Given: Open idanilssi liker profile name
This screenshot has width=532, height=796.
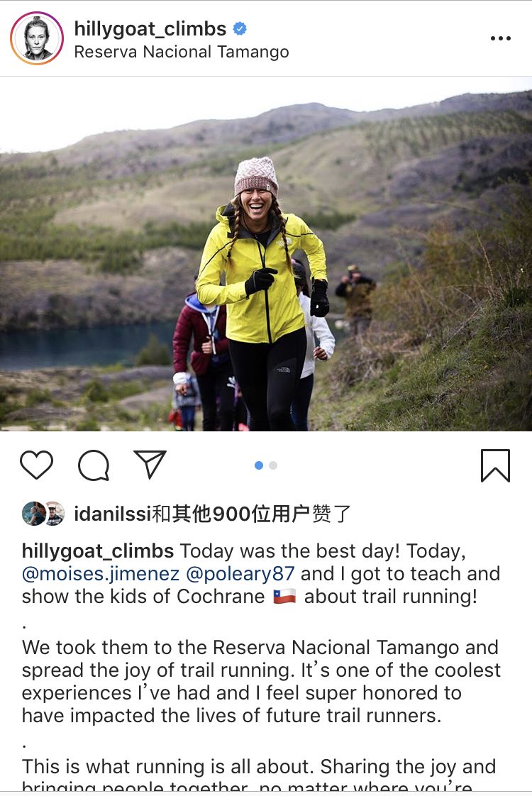Looking at the screenshot, I should (x=113, y=514).
